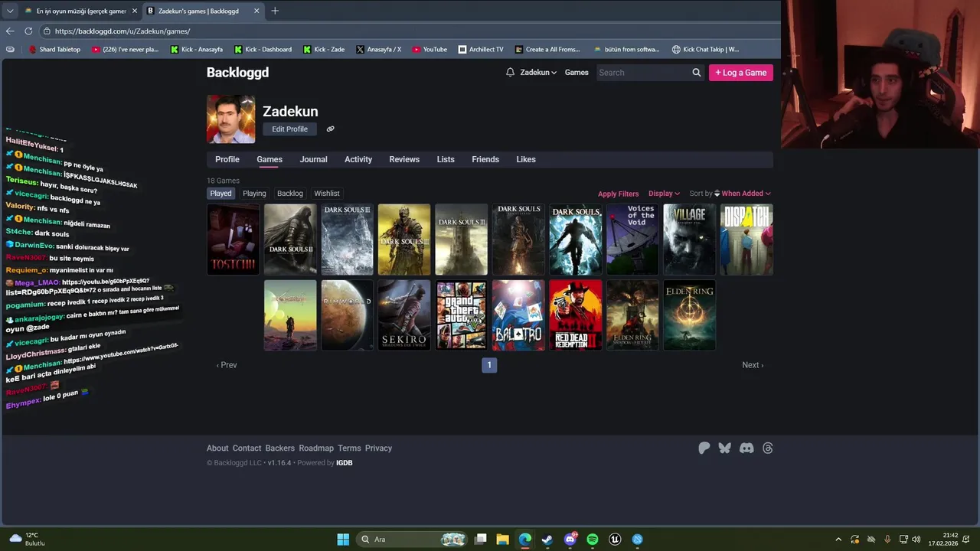
Task: Click the Log a Game button
Action: (x=741, y=73)
